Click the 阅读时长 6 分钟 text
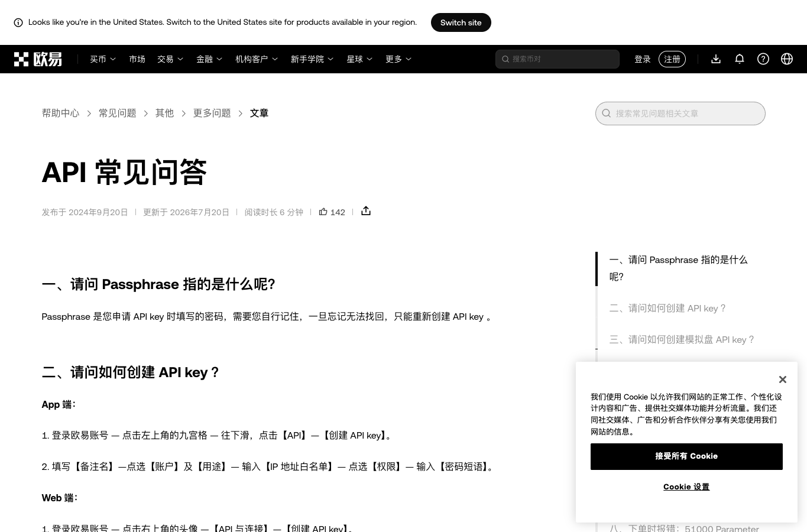The image size is (807, 532). (274, 212)
